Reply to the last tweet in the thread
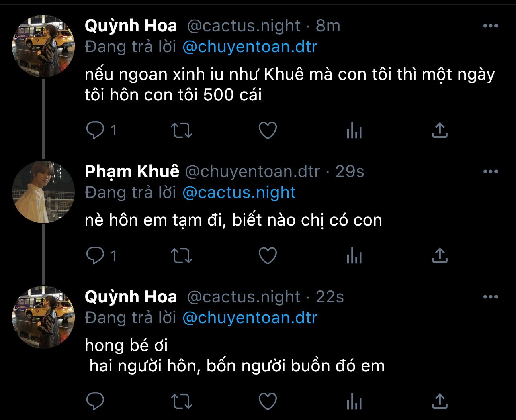Screen dimensions: 516x420 [96, 401]
